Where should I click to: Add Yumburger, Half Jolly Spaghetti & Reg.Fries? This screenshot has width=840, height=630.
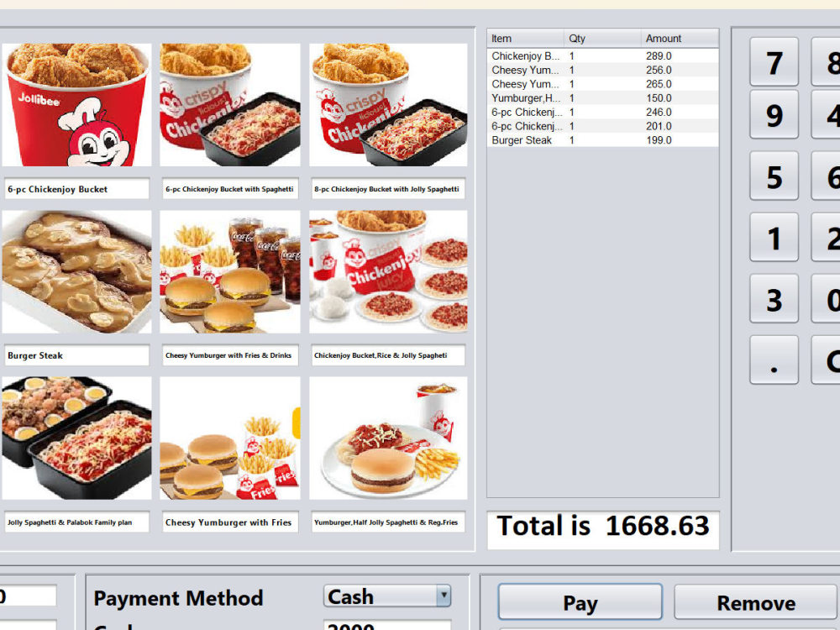click(386, 437)
